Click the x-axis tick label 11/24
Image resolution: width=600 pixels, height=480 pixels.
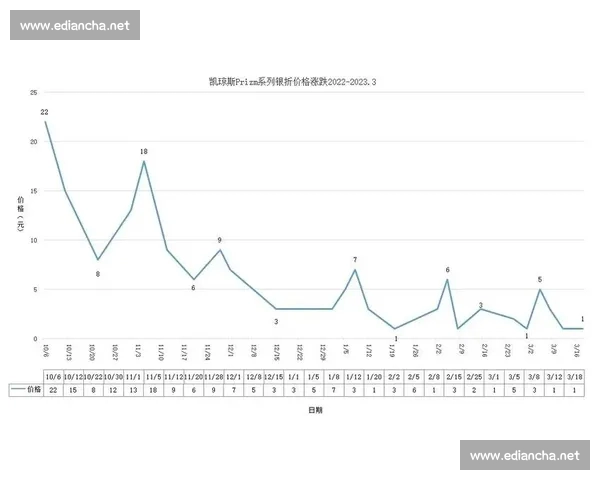(x=207, y=352)
